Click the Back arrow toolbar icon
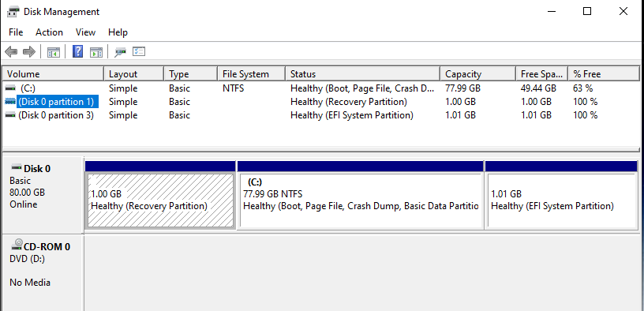Image resolution: width=644 pixels, height=311 pixels. 11,52
